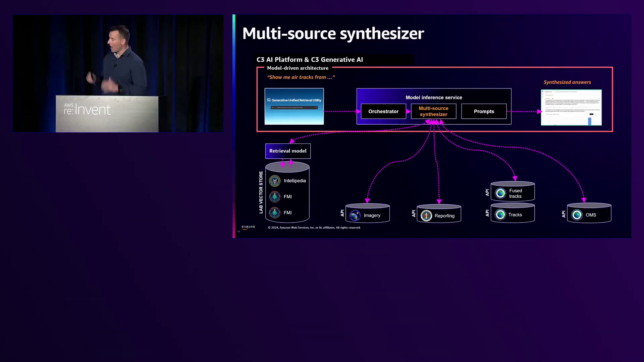The height and width of the screenshot is (362, 644).
Task: Click the 'Model-driven architecture' label
Action: (x=298, y=68)
